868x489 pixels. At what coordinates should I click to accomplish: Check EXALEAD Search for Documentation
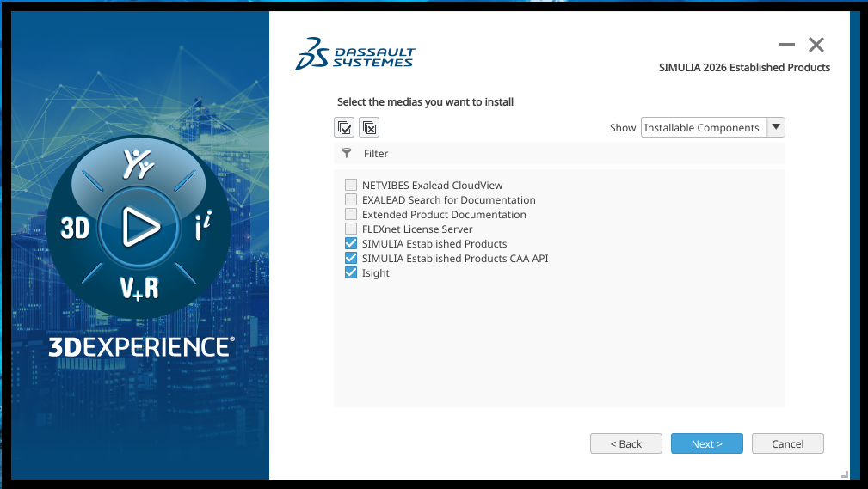pyautogui.click(x=351, y=200)
